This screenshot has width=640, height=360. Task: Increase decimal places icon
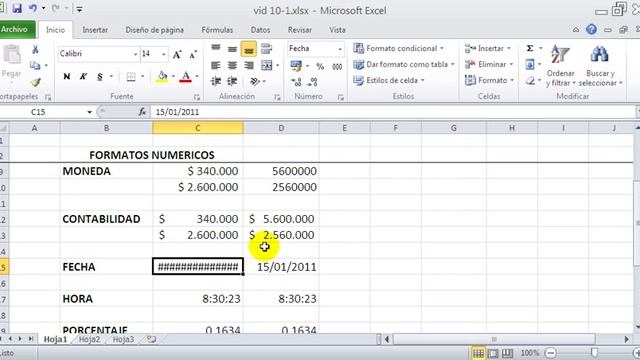click(296, 82)
